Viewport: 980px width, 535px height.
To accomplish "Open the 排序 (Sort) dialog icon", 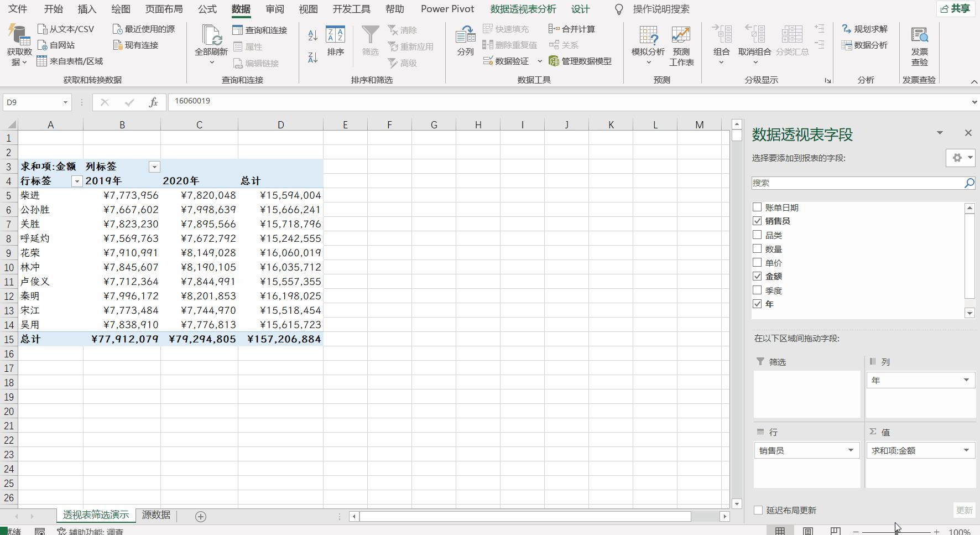I will [x=335, y=35].
